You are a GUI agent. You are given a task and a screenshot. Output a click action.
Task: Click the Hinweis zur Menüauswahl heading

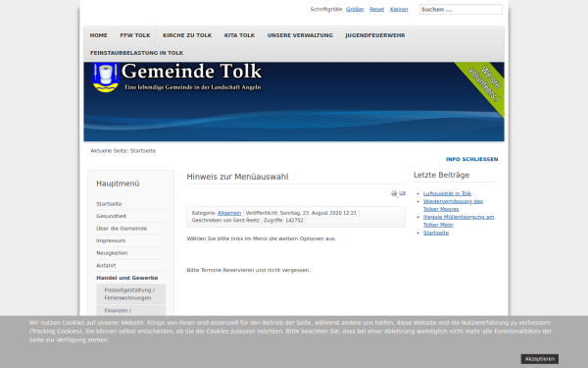coord(237,177)
